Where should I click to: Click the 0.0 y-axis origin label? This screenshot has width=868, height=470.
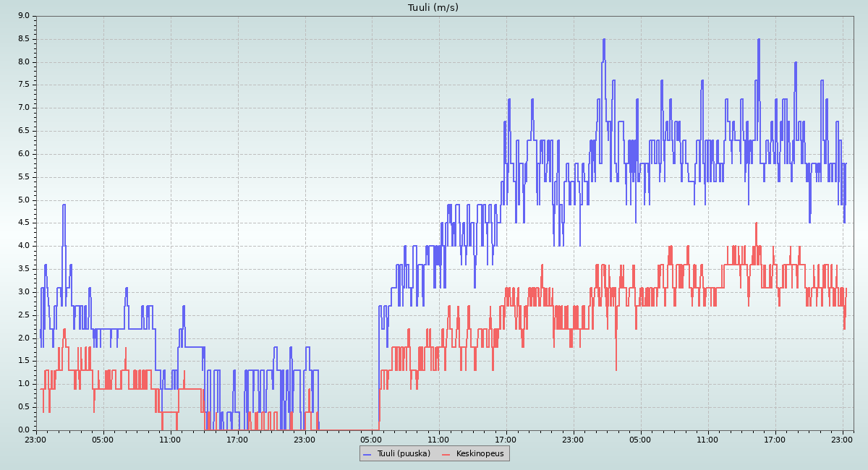23,430
